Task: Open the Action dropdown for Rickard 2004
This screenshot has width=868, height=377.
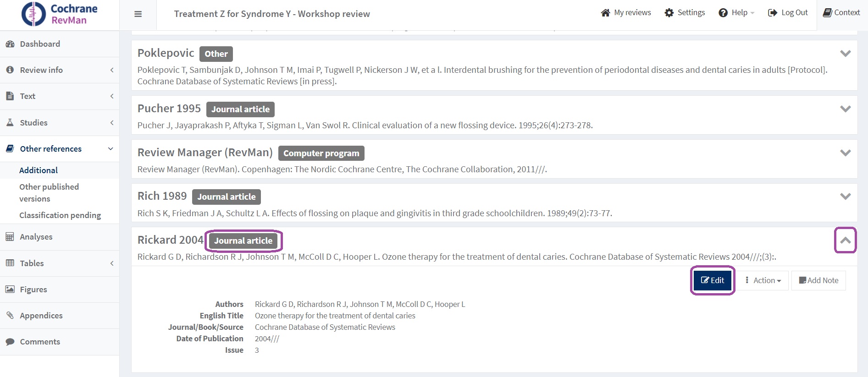Action: click(x=763, y=280)
